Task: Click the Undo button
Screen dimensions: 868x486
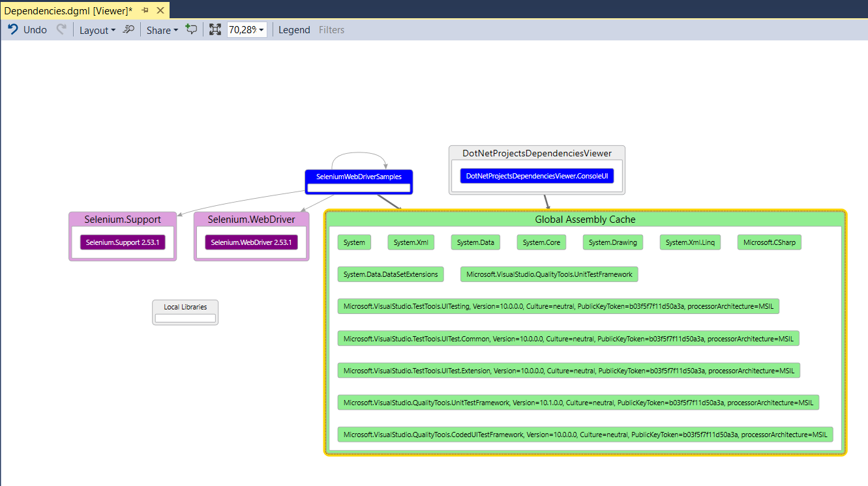Action: (x=27, y=30)
